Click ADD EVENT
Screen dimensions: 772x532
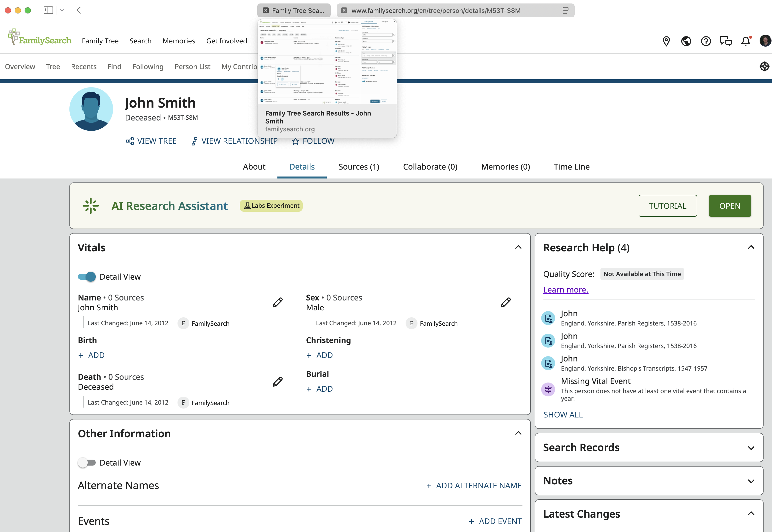pyautogui.click(x=495, y=521)
